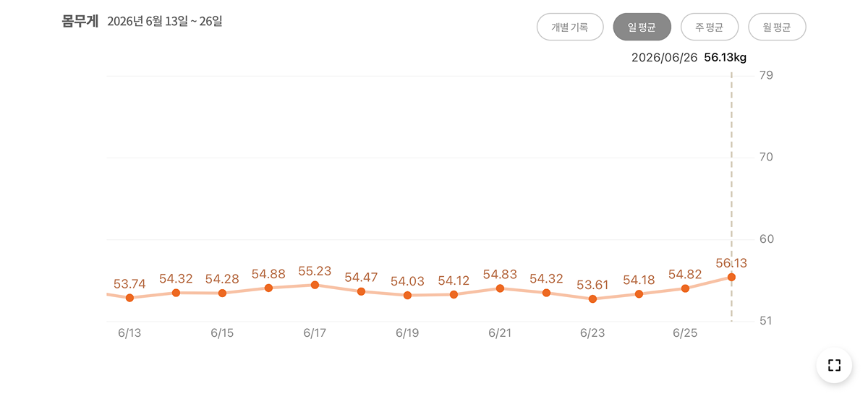Select the 일 평균 tab
The height and width of the screenshot is (399, 868).
click(x=642, y=27)
